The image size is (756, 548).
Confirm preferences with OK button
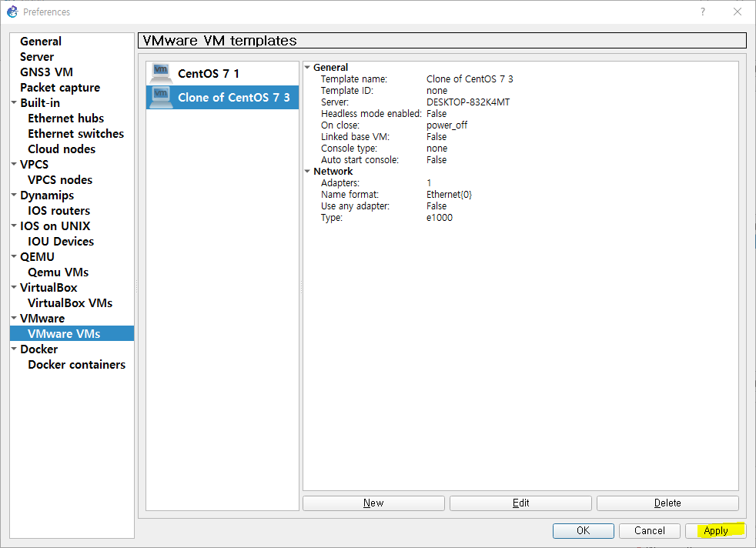(584, 530)
